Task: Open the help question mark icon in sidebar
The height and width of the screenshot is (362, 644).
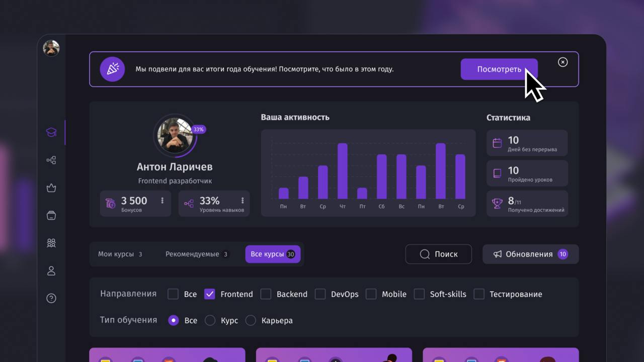Action: [x=51, y=298]
